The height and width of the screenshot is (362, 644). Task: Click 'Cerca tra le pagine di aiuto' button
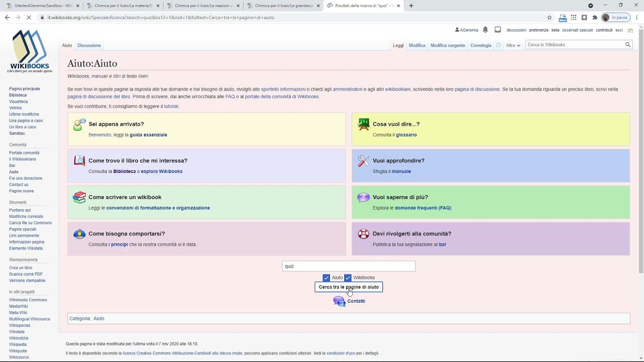pyautogui.click(x=349, y=287)
